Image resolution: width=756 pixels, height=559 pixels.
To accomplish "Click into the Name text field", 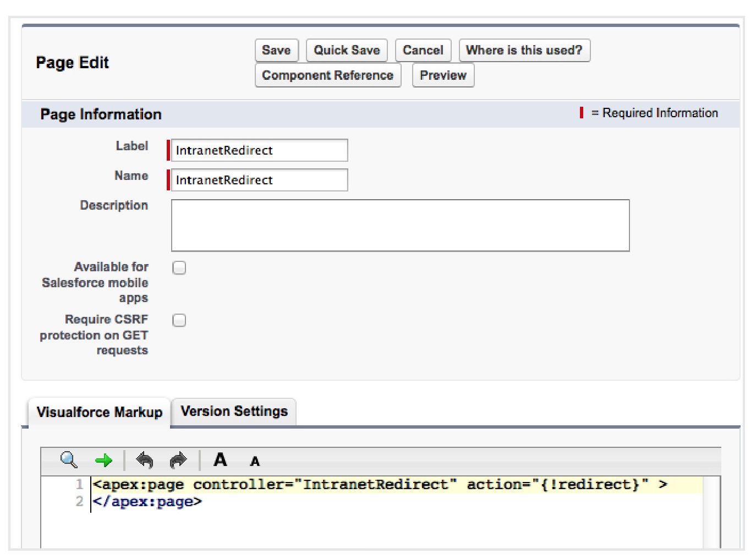I will point(259,180).
